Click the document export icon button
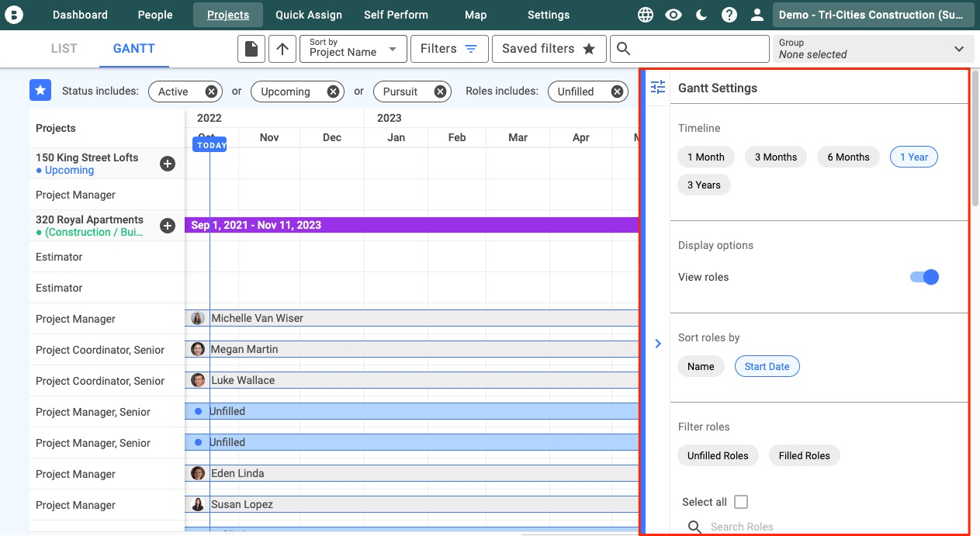This screenshot has width=980, height=536. (251, 49)
